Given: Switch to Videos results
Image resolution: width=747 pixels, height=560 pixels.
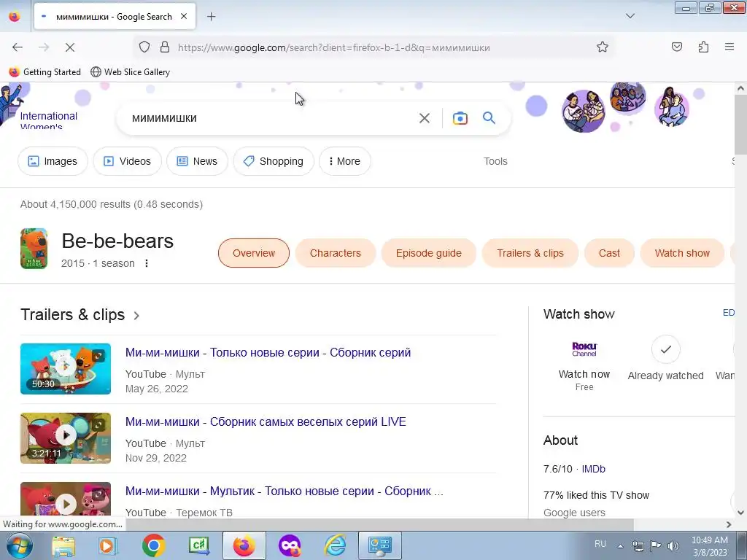Looking at the screenshot, I should pos(127,161).
